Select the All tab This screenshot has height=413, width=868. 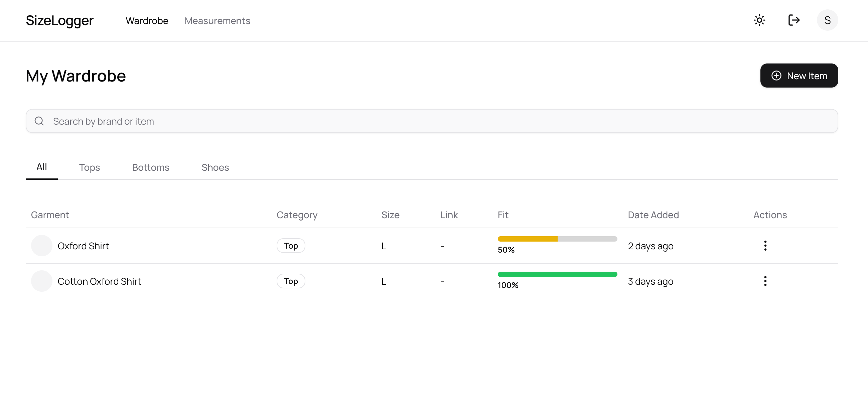(x=41, y=167)
